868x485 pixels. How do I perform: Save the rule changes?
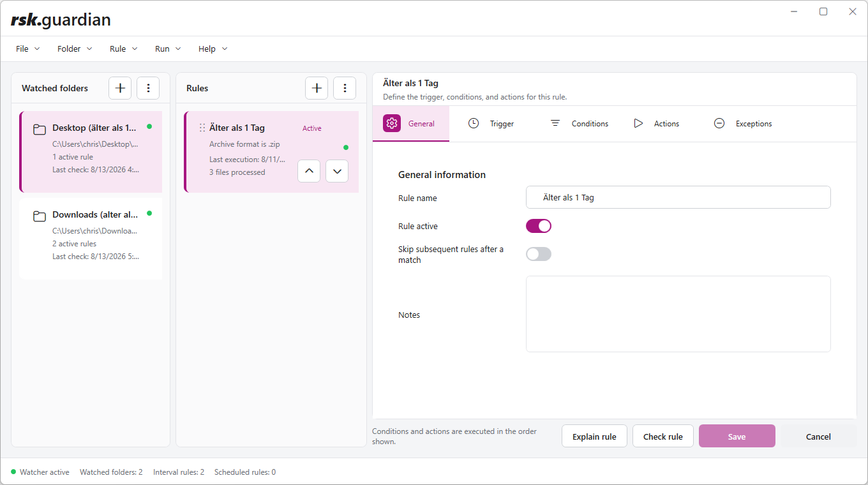click(737, 436)
